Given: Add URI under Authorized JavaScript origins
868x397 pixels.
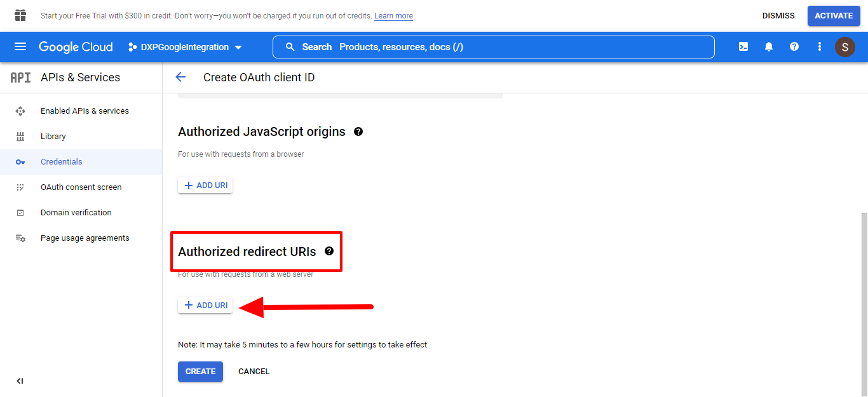Looking at the screenshot, I should pyautogui.click(x=205, y=185).
